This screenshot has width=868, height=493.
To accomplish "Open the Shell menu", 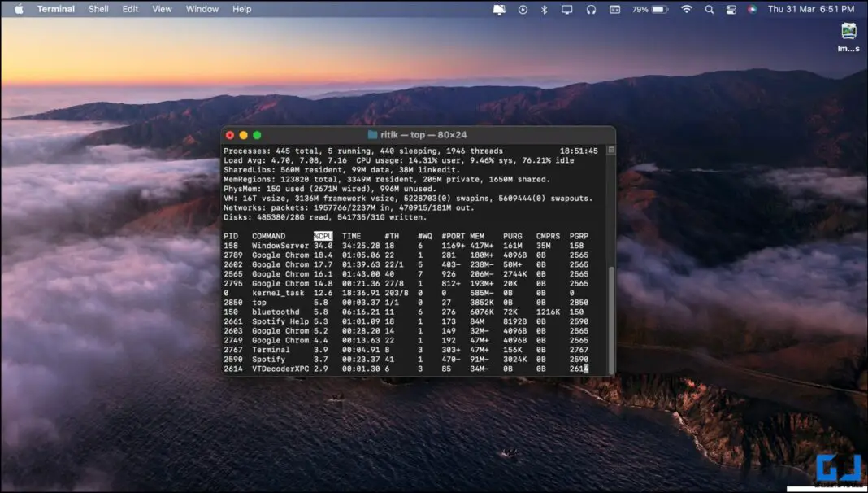I will (x=98, y=9).
